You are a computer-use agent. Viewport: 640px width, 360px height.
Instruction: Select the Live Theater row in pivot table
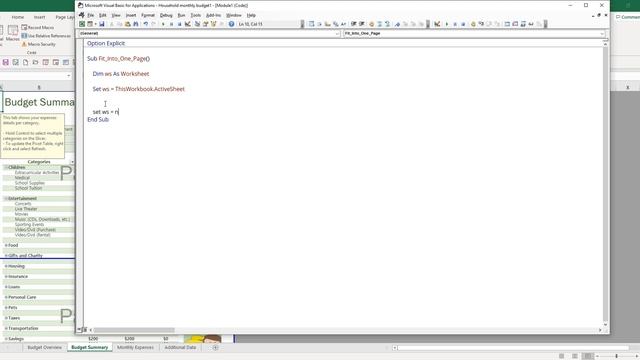pos(26,209)
